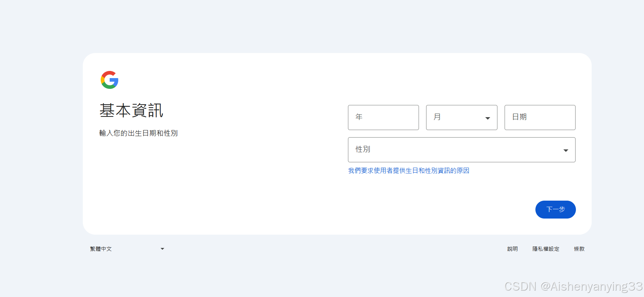Click the 下一步 next button
The image size is (644, 297).
tap(555, 210)
